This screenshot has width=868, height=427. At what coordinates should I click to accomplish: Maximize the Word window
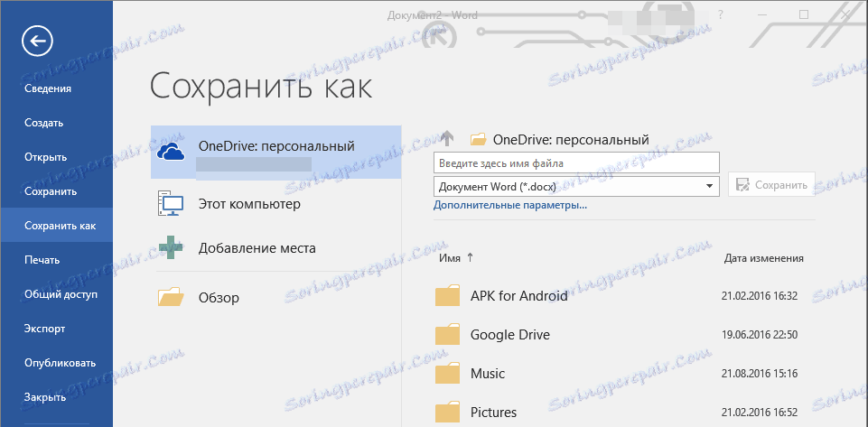tap(804, 14)
